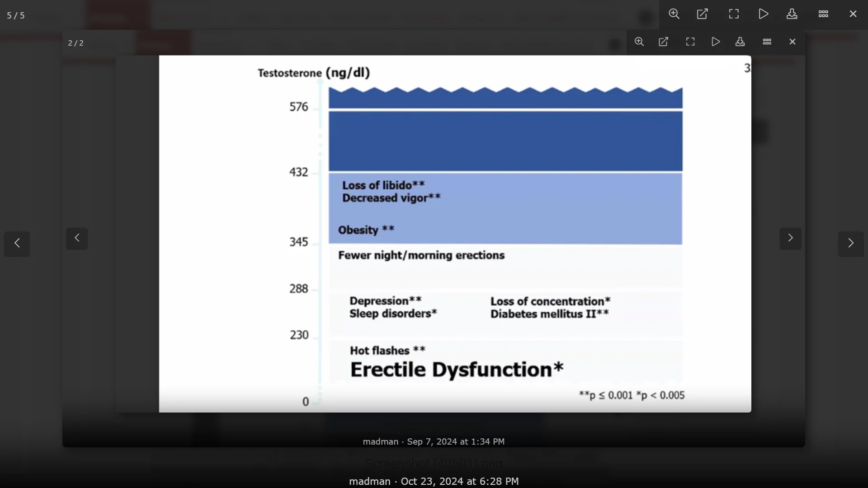Toggle fullscreen in the 5/5 gallery toolbar
This screenshot has width=868, height=488.
[734, 14]
